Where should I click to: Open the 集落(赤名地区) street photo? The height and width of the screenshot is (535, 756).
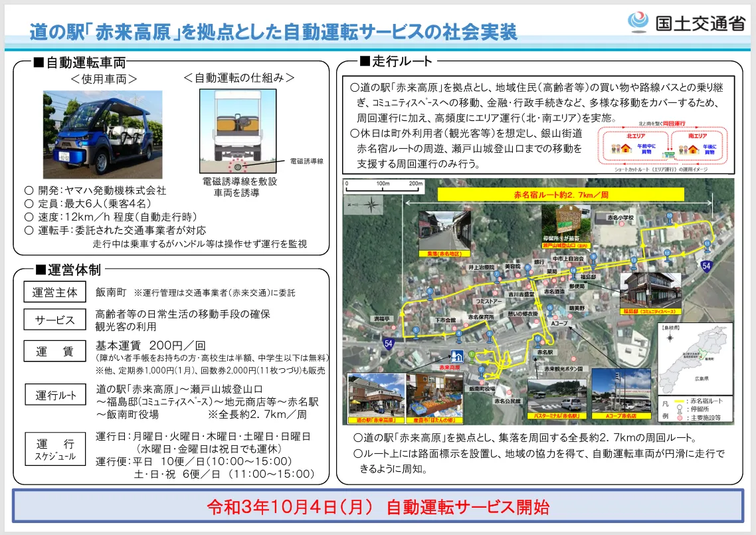(x=444, y=233)
